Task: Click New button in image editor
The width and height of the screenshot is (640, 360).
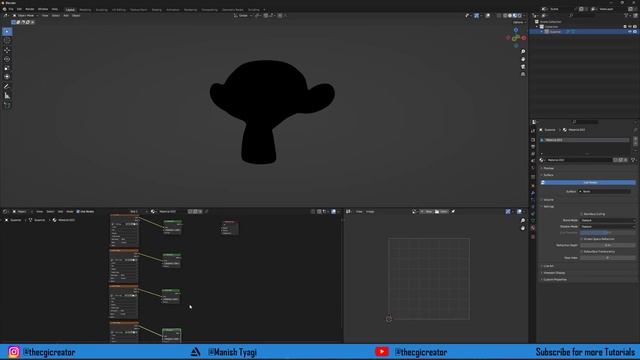Action: tap(427, 211)
